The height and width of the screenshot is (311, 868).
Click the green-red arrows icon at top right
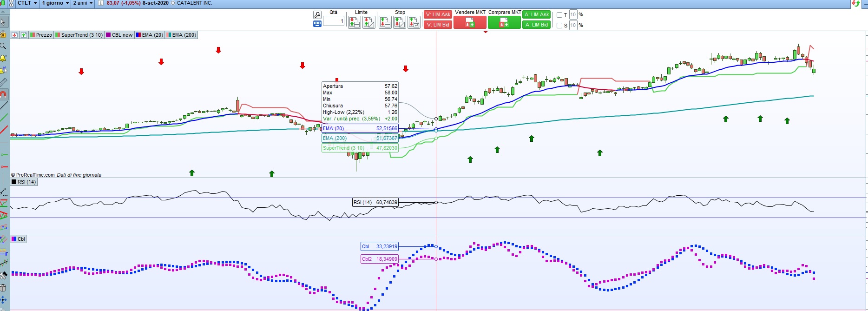tap(856, 3)
